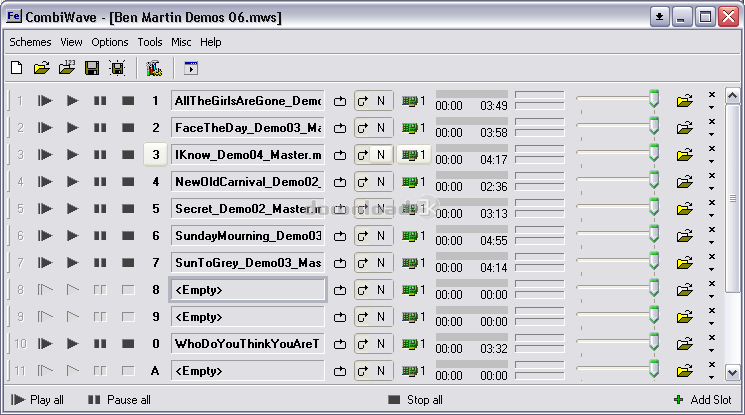Image resolution: width=745 pixels, height=415 pixels.
Task: Click the Save scheme floppy disk icon
Action: point(92,69)
